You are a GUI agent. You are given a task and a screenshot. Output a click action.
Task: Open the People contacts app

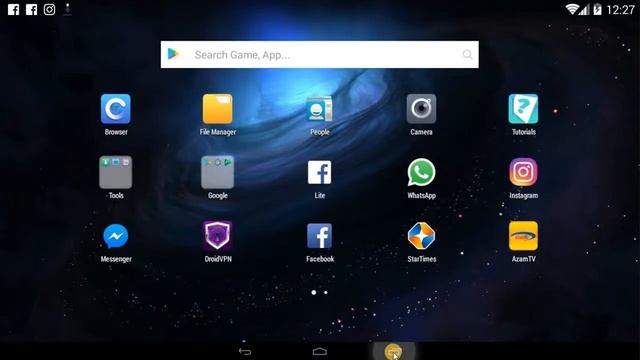pyautogui.click(x=320, y=109)
